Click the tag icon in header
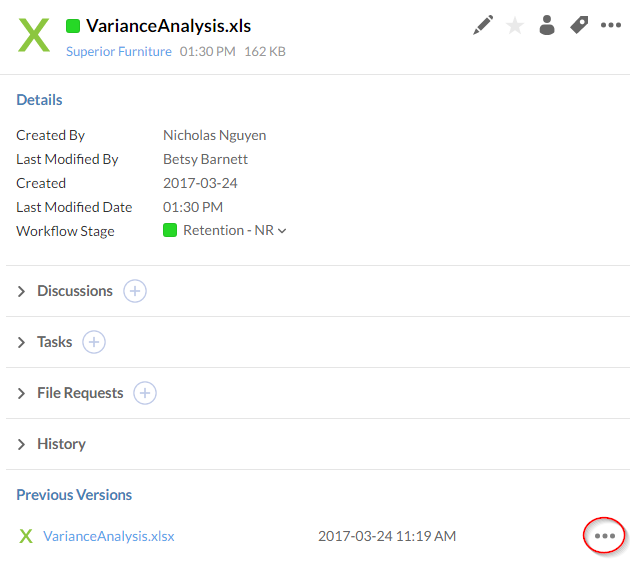Image resolution: width=630 pixels, height=570 pixels. pos(579,26)
